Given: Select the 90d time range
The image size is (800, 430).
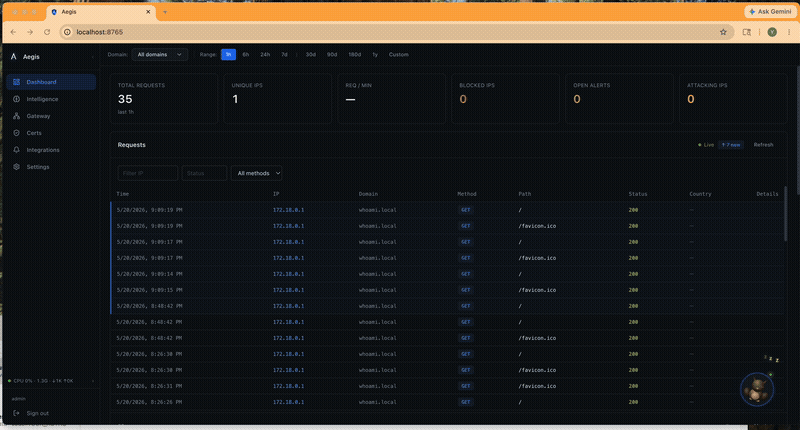Looking at the screenshot, I should [332, 55].
